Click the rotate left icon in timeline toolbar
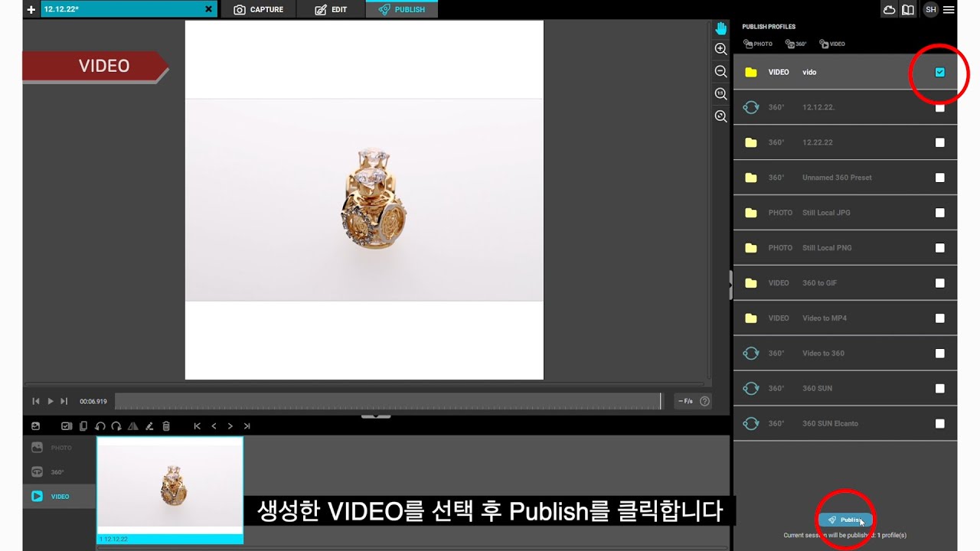The height and width of the screenshot is (551, 980). [x=100, y=426]
